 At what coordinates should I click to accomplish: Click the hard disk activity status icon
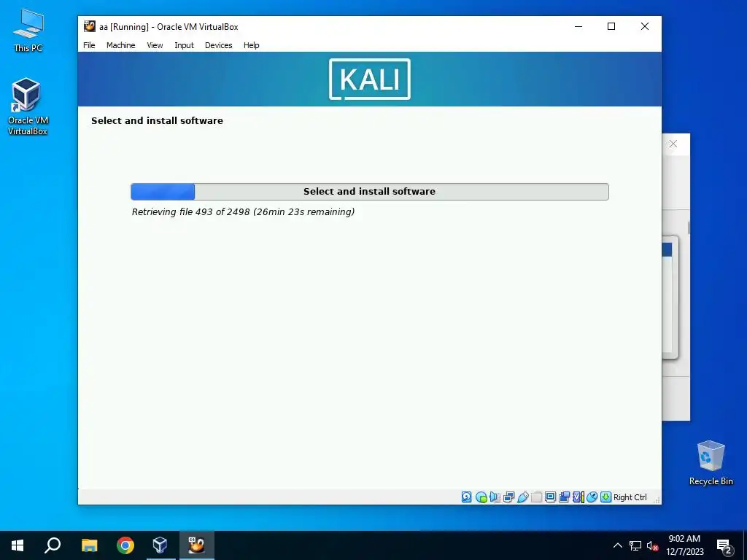pyautogui.click(x=466, y=497)
